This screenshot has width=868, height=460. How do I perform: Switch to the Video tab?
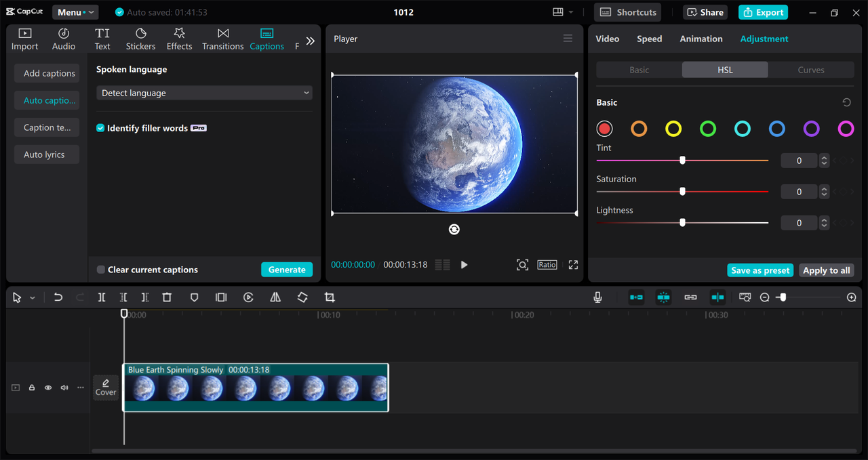pos(607,39)
